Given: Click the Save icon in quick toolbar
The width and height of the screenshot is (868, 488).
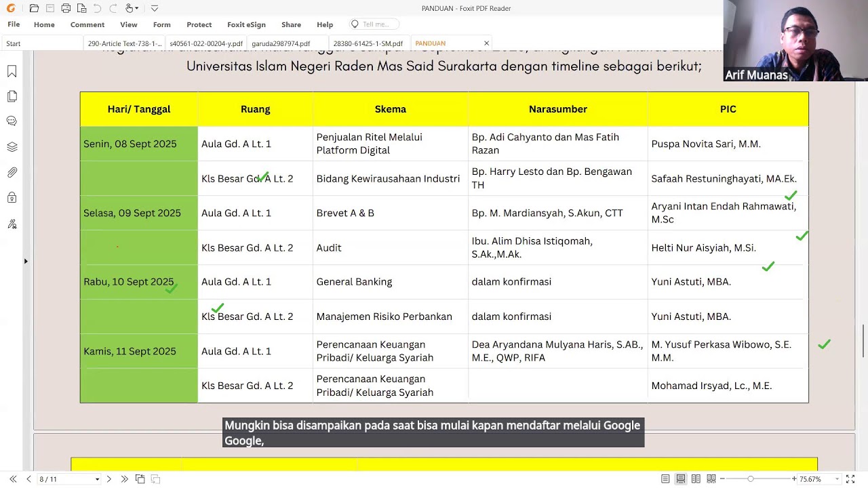Looking at the screenshot, I should [x=50, y=8].
